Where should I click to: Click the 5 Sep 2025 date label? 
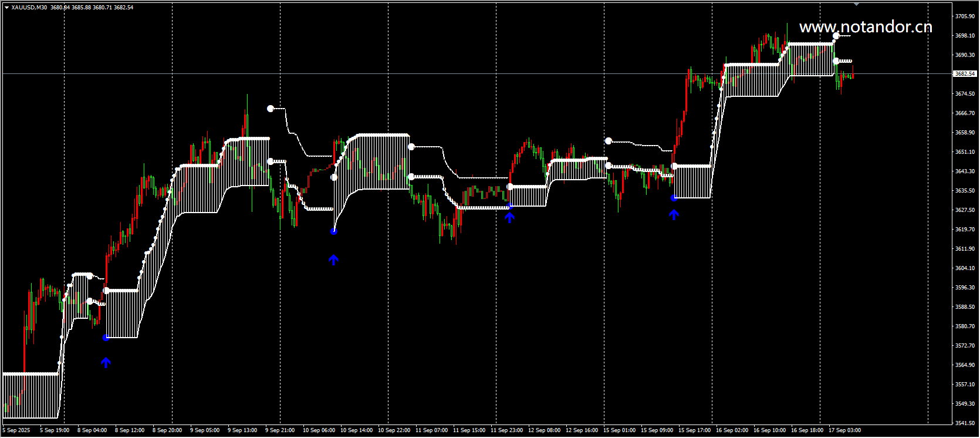pos(16,430)
